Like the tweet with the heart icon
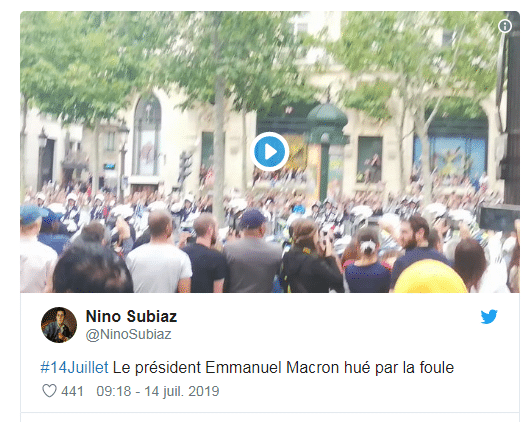Screen dimensions: 529x422 click(49, 391)
